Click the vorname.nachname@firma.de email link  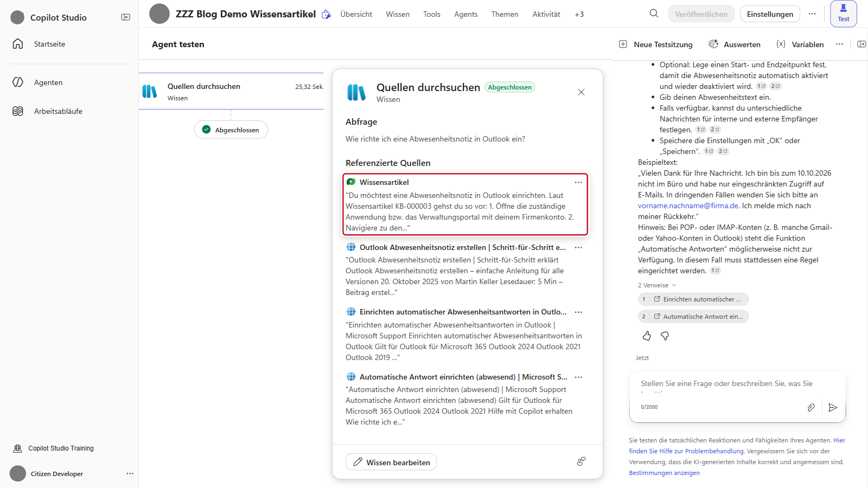point(688,206)
